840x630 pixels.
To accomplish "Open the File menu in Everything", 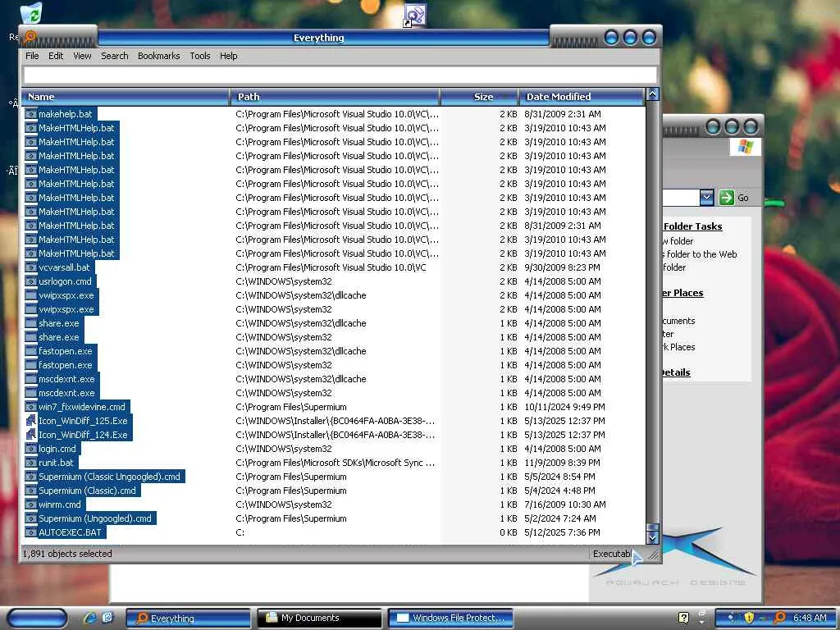I will point(32,56).
